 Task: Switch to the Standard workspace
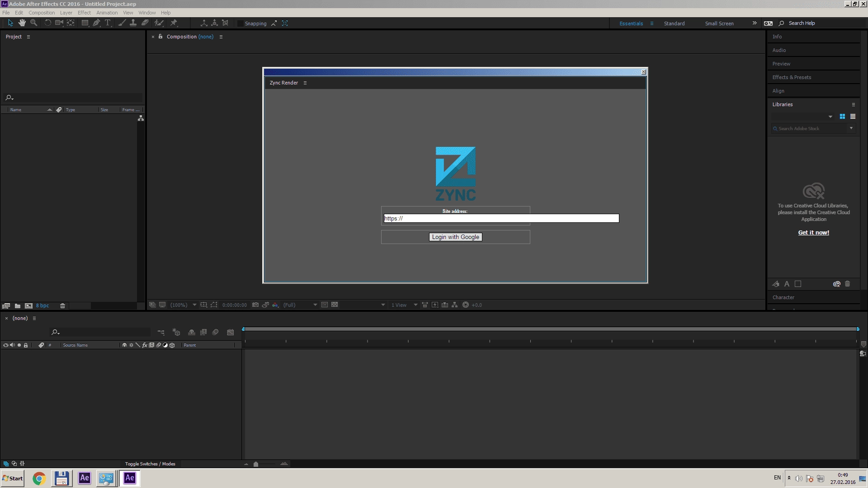point(674,23)
